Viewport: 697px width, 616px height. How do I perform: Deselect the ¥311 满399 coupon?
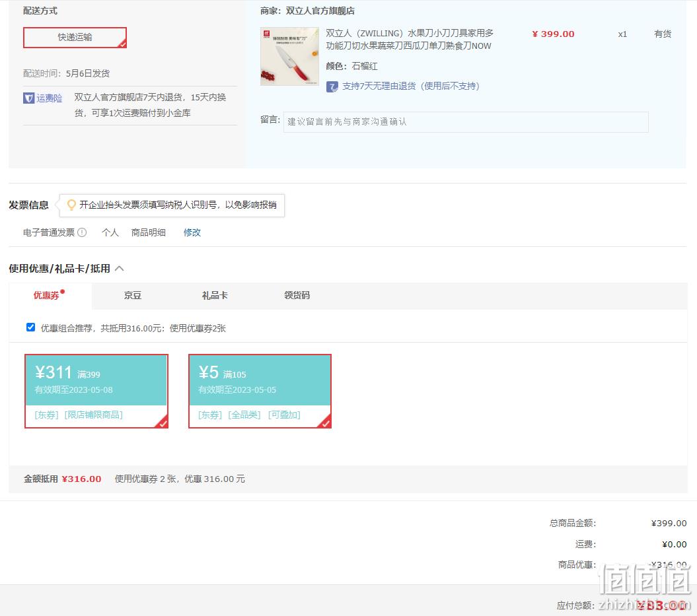coord(96,392)
